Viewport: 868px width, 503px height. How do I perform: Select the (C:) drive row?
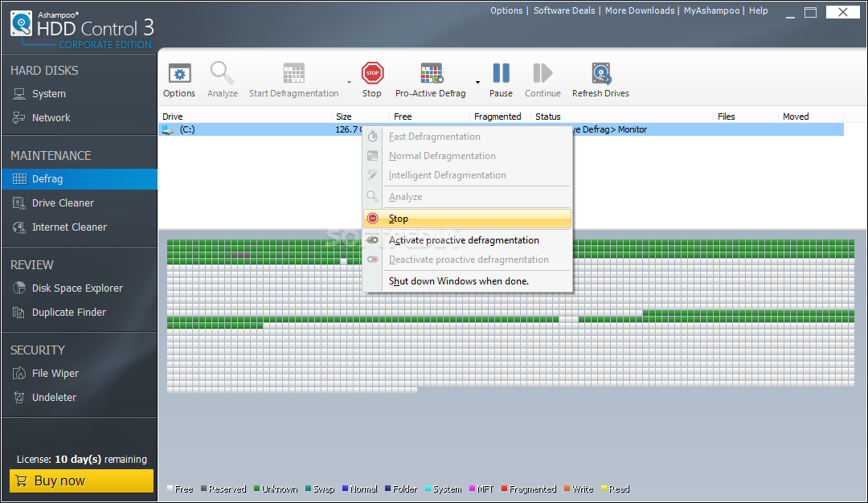click(x=501, y=129)
